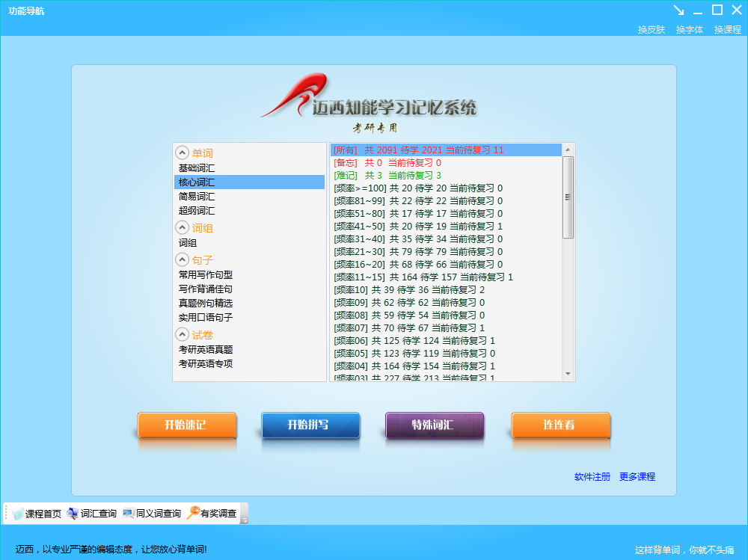Click 换字体 to change font

coord(689,30)
